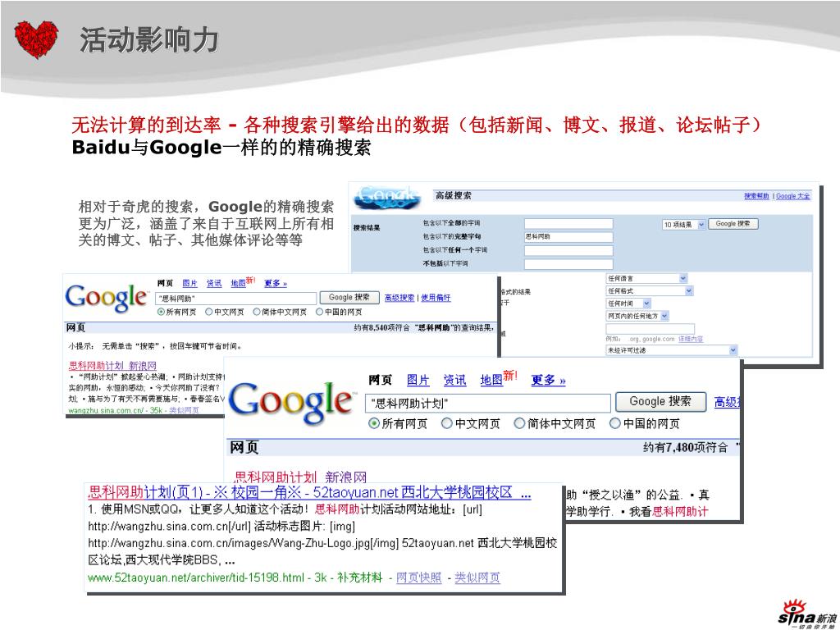Click the 活动影响力 slide title
Viewport: 840px width, 630px height.
(x=149, y=39)
